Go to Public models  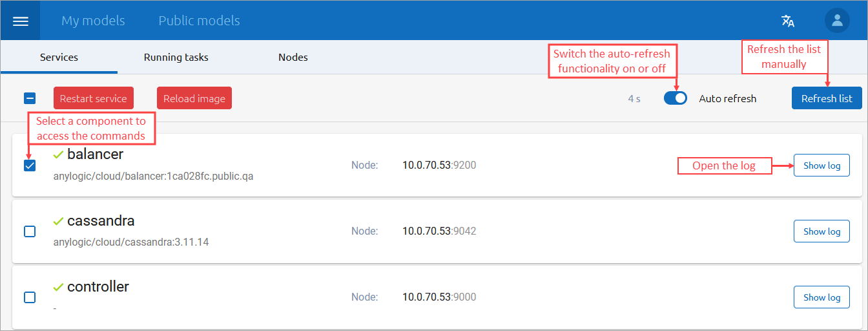[199, 21]
